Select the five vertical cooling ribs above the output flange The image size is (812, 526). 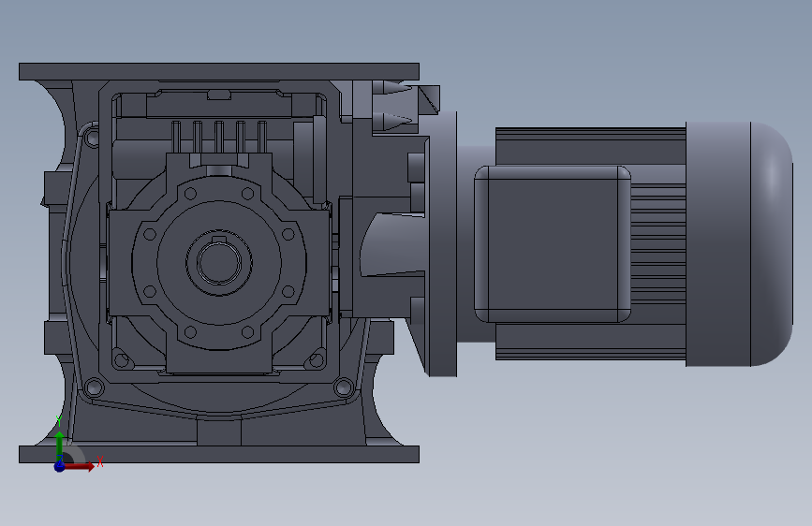pos(219,138)
